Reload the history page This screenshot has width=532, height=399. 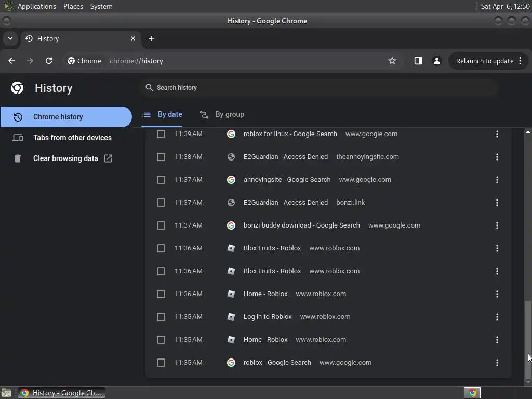coord(49,61)
